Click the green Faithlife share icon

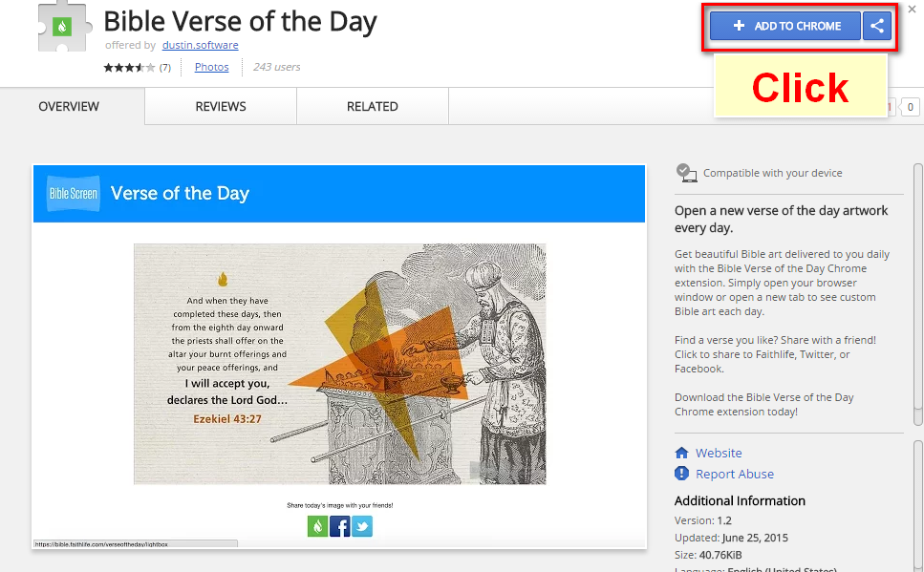(317, 526)
